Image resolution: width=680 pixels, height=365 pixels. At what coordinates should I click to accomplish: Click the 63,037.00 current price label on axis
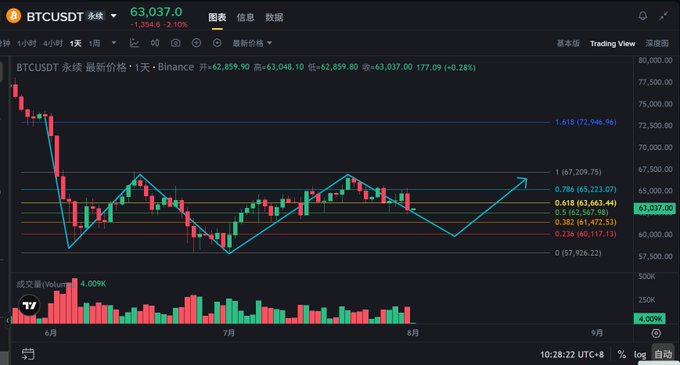[656, 209]
